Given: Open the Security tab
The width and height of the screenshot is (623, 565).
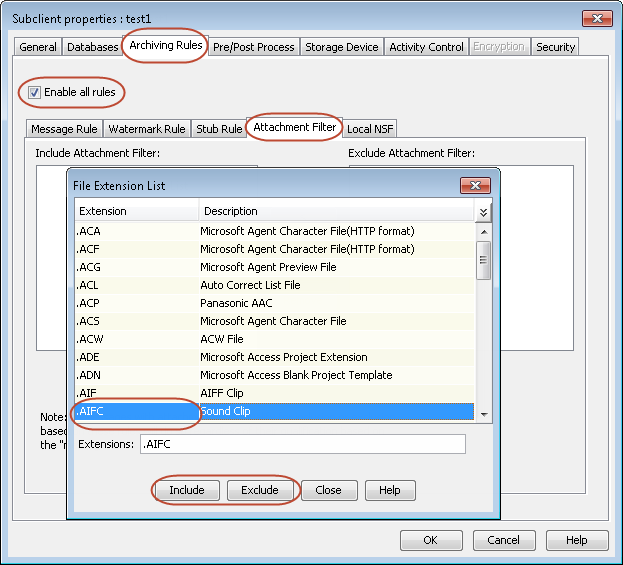Looking at the screenshot, I should click(x=555, y=47).
